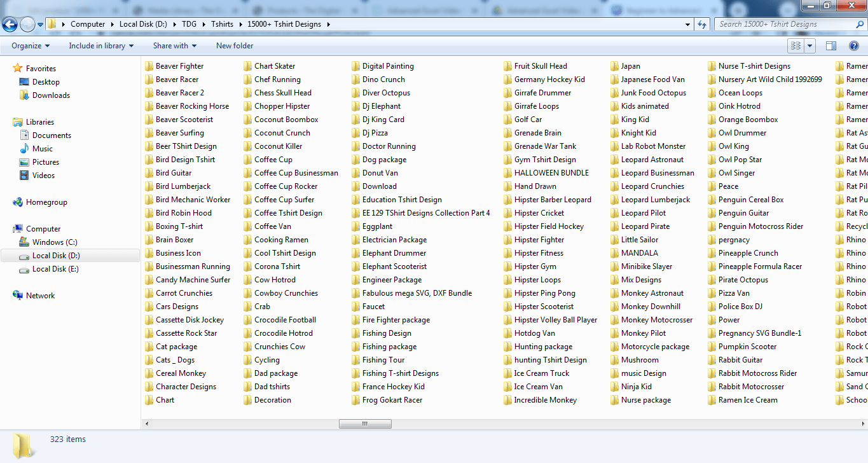
Task: Select the Chart folder icon
Action: pyautogui.click(x=149, y=400)
